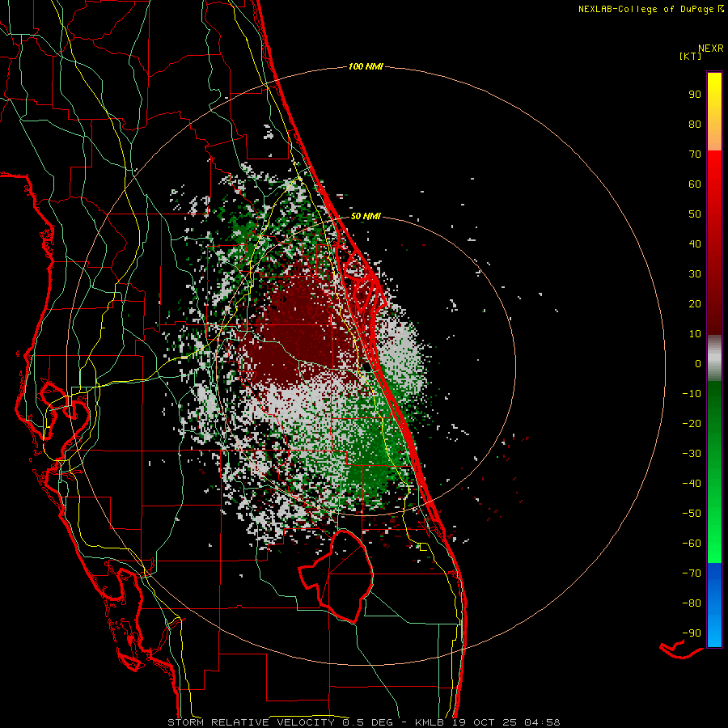Click the 80 value on velocity scale
This screenshot has height=728, width=728.
pyautogui.click(x=695, y=125)
